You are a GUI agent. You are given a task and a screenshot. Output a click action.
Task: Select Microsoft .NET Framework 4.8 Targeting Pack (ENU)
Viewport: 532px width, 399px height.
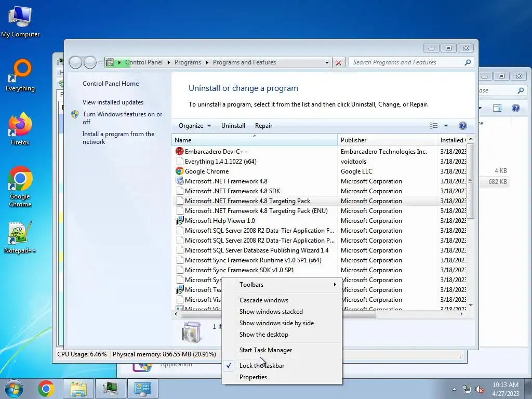(321, 211)
